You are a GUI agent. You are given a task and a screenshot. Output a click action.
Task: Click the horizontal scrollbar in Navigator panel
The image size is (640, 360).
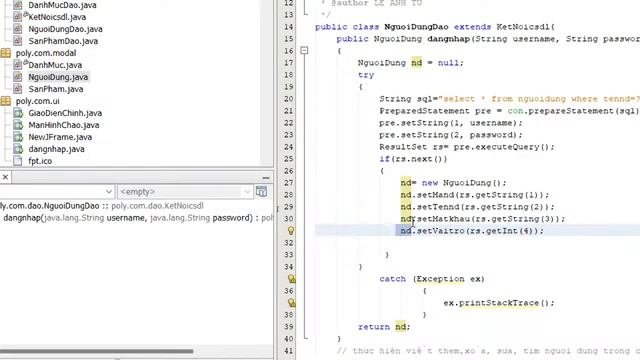[x=96, y=351]
